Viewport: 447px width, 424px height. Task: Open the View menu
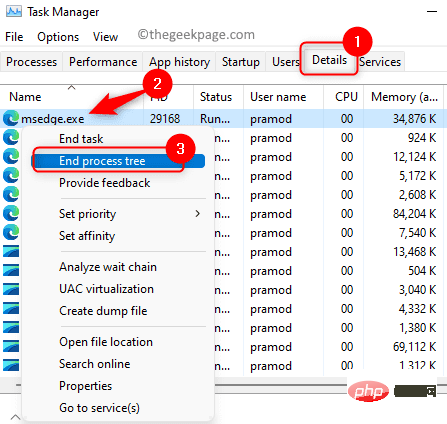click(x=105, y=37)
